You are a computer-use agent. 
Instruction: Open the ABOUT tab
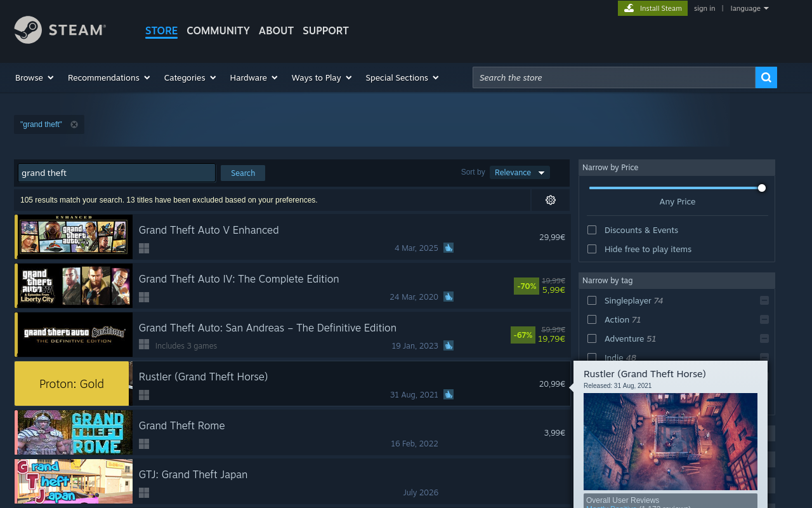pos(276,30)
